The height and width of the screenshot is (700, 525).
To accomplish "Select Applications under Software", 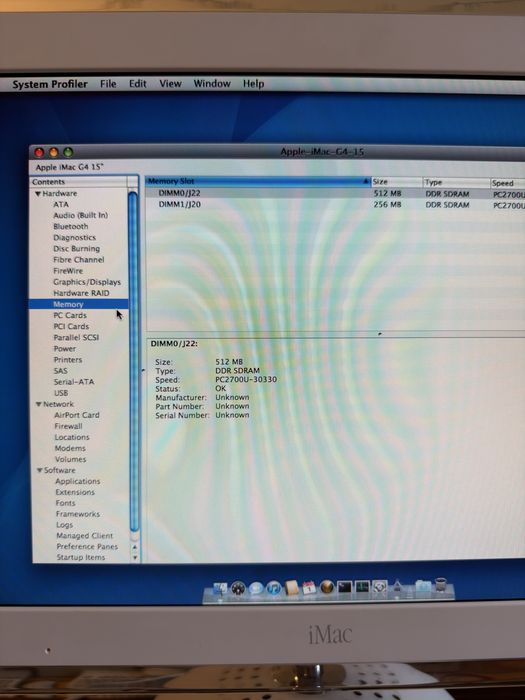I will (x=78, y=481).
